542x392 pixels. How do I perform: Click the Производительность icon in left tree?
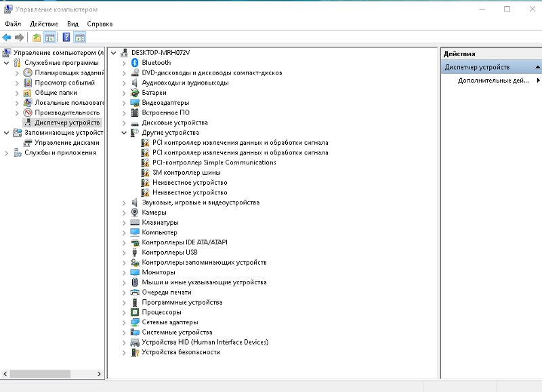point(28,112)
